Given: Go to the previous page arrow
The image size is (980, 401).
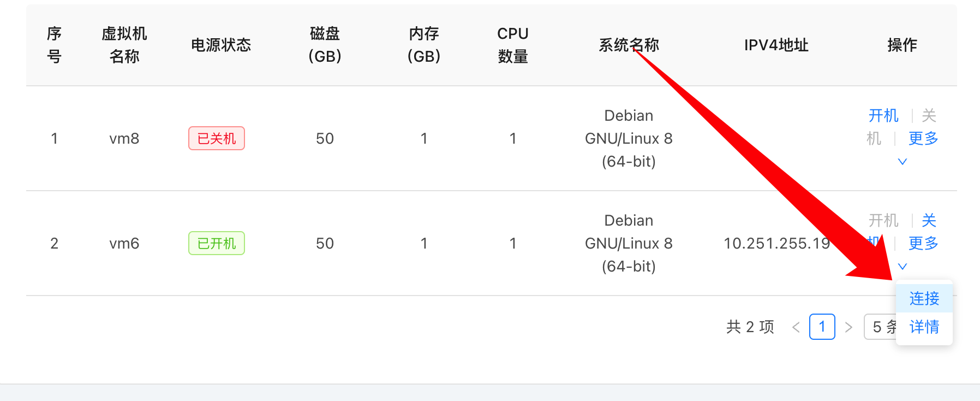Looking at the screenshot, I should (796, 327).
